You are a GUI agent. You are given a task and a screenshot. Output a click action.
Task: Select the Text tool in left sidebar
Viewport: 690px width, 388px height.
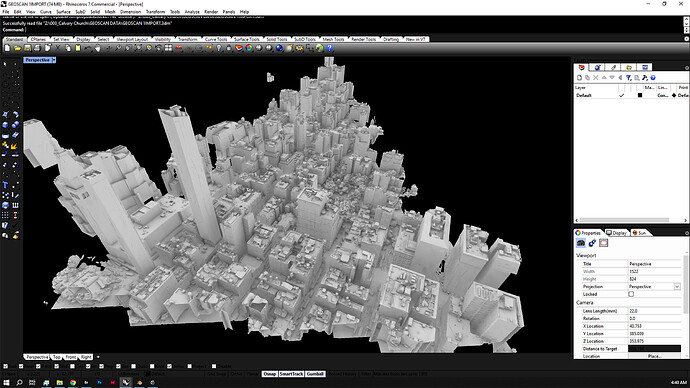coord(5,185)
